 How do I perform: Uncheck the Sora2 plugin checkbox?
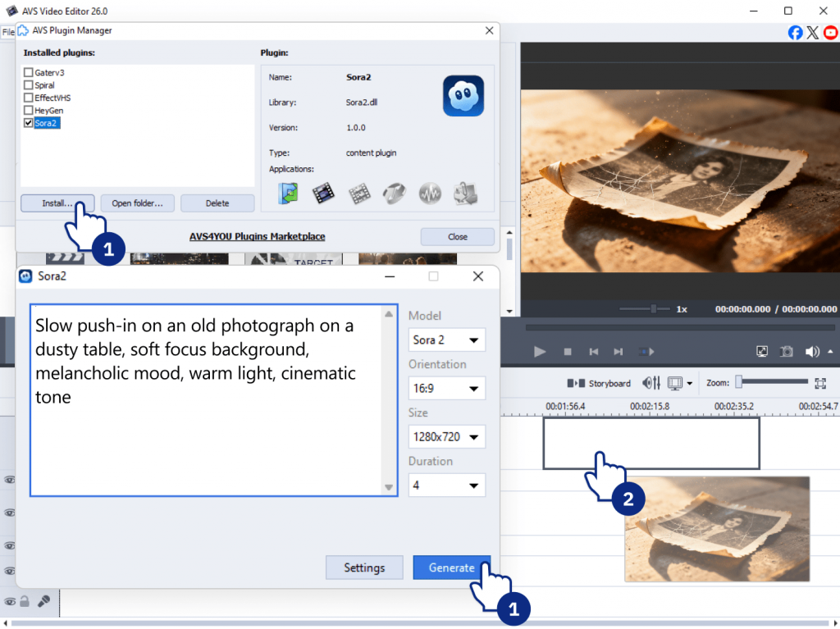(29, 123)
